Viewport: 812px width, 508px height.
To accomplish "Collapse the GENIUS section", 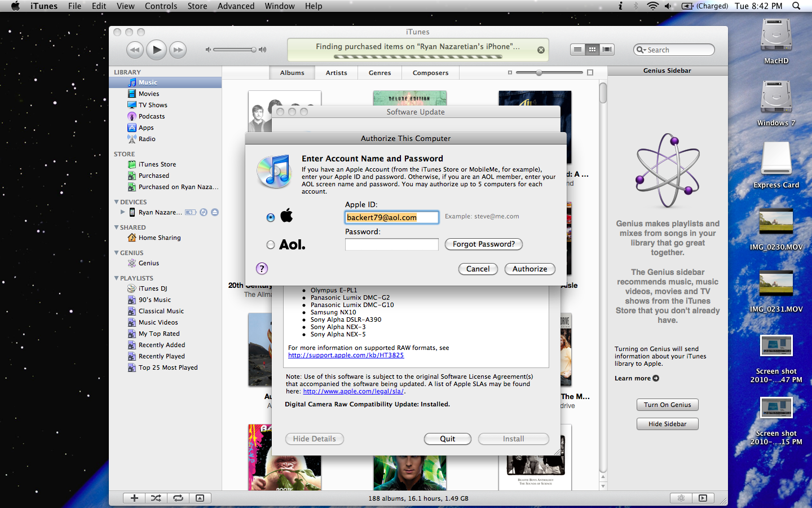I will point(117,252).
